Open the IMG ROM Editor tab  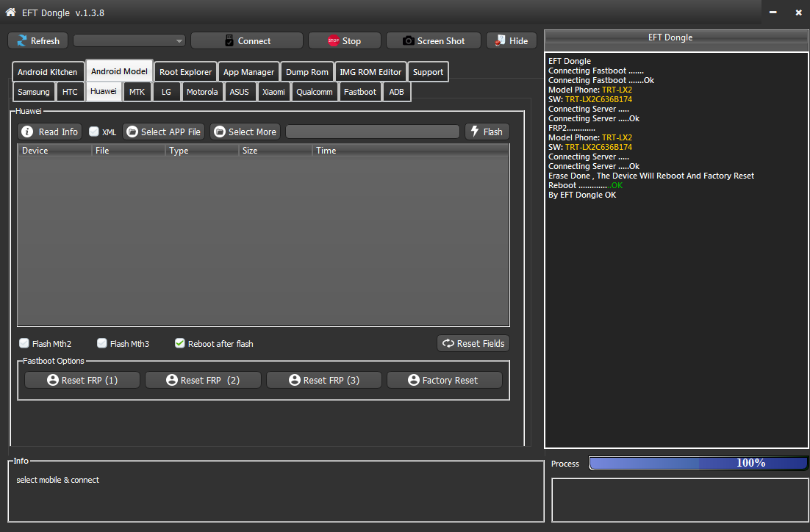[370, 72]
